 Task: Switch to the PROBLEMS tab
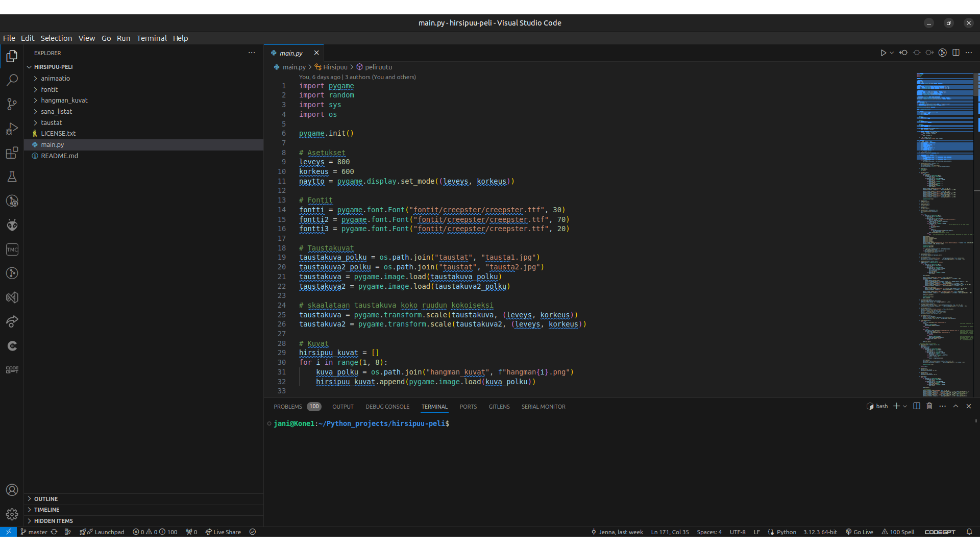[x=288, y=407]
